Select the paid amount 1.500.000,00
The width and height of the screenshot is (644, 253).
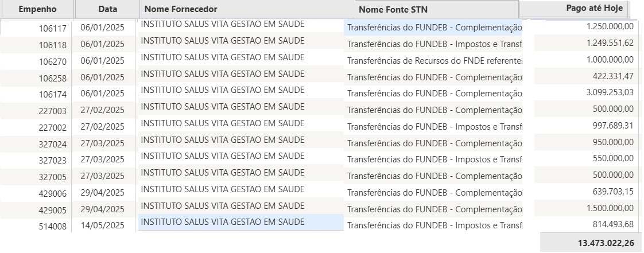pos(610,208)
